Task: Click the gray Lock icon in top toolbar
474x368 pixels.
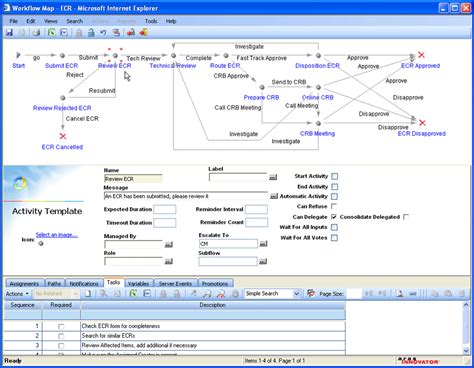Action: pos(79,32)
